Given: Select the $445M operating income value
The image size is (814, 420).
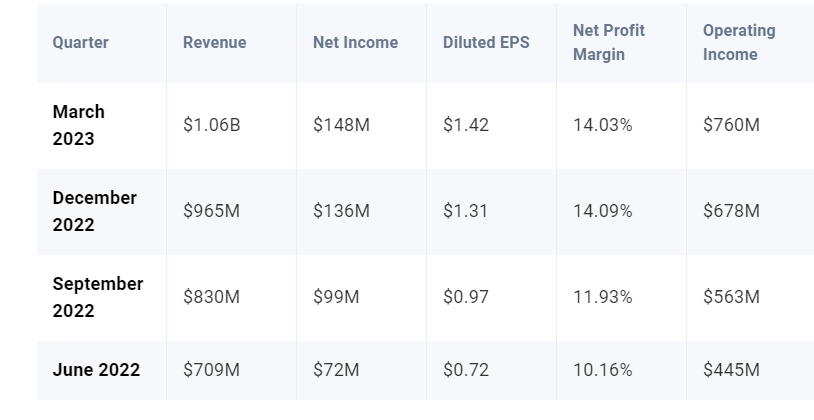Looking at the screenshot, I should [x=731, y=370].
